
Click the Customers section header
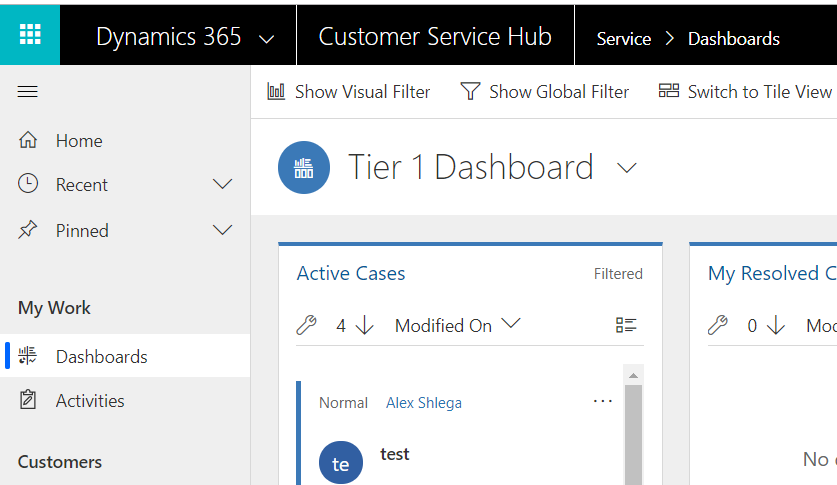(60, 462)
